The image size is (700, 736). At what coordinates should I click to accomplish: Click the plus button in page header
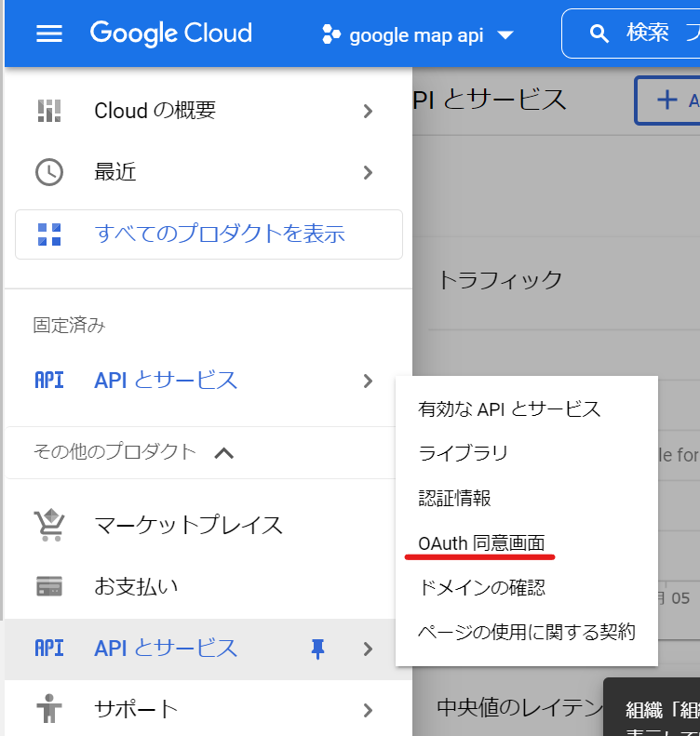667,100
